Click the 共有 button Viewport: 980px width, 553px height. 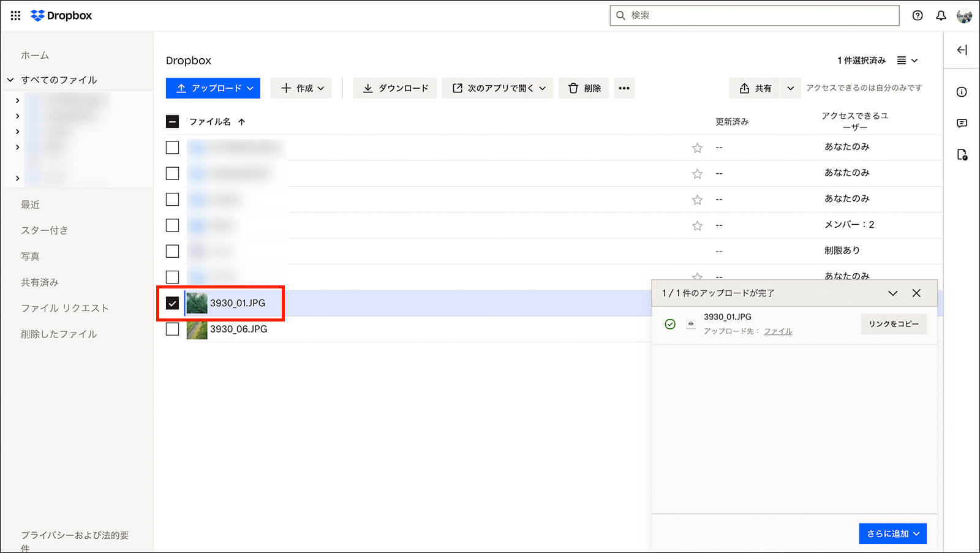[755, 88]
